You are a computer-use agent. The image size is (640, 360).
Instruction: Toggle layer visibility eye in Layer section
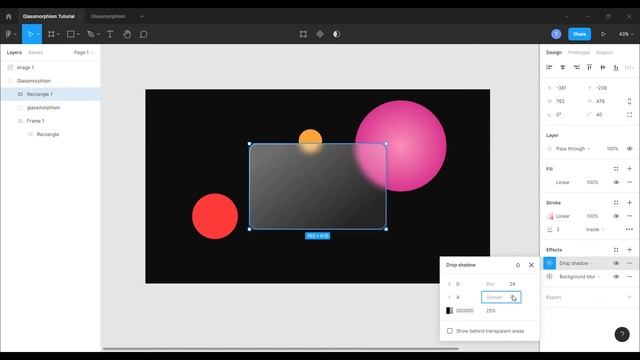click(x=629, y=149)
